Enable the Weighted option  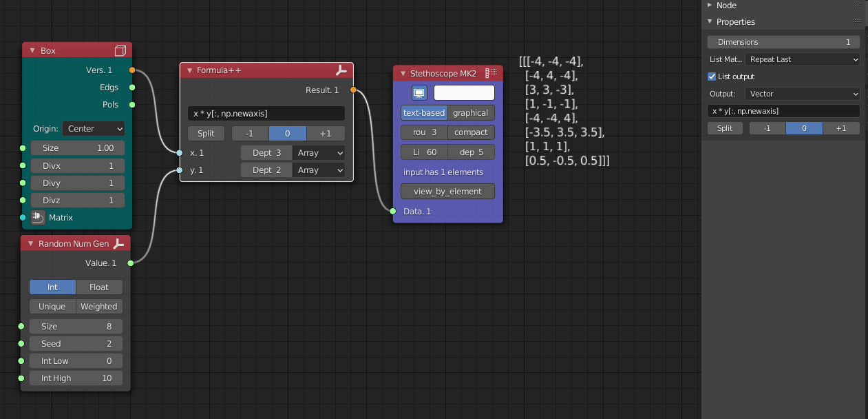pos(99,307)
